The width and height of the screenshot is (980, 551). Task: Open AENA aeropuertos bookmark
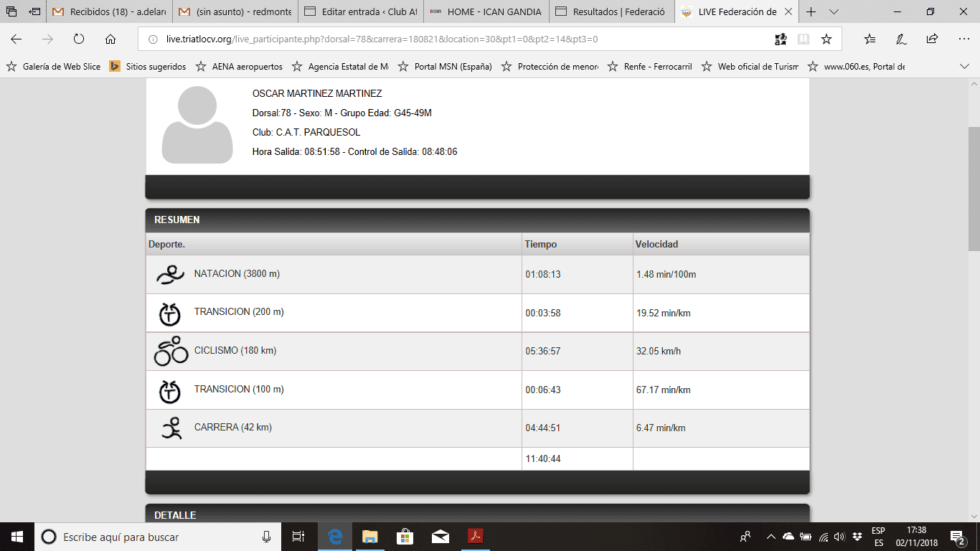tap(240, 67)
